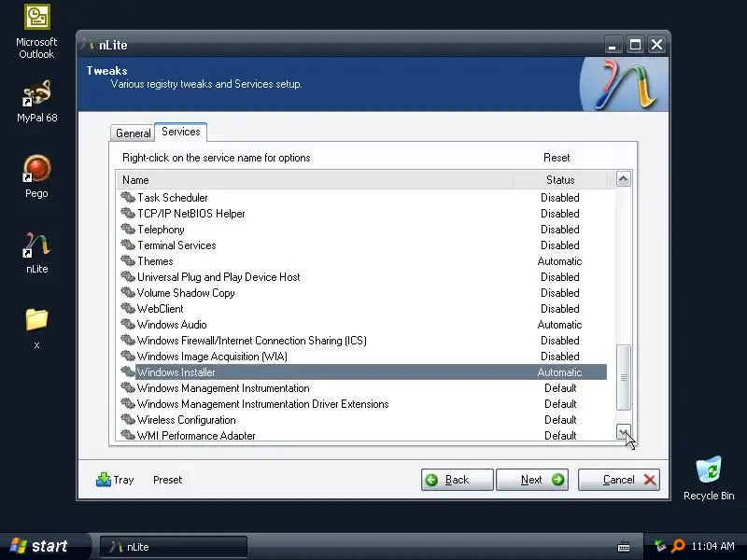This screenshot has width=747, height=560.
Task: Click the 11:04 AM system clock
Action: coord(712,546)
